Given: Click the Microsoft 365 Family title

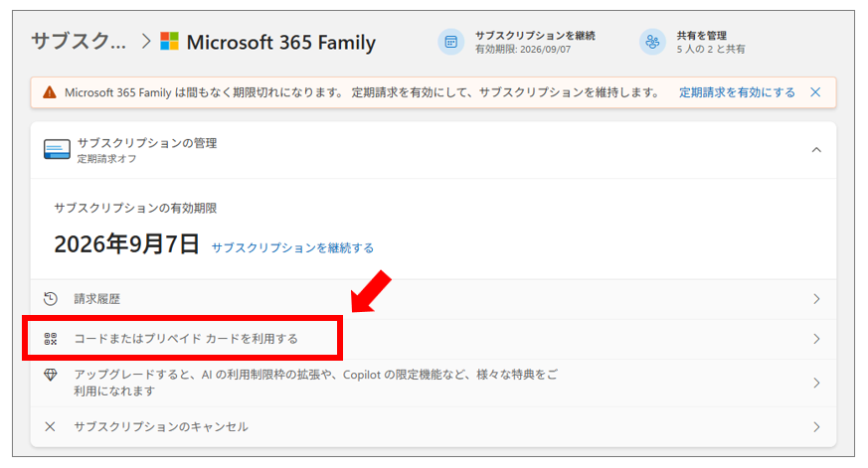Looking at the screenshot, I should tap(281, 42).
